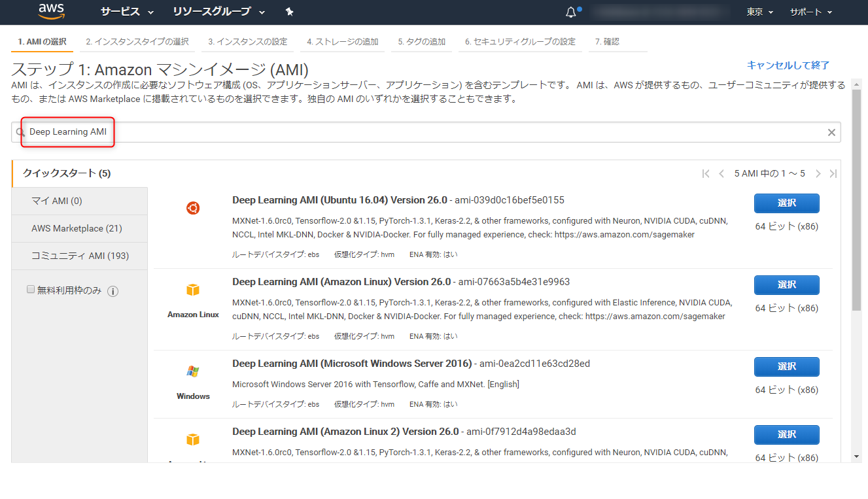Image resolution: width=868 pixels, height=499 pixels.
Task: Select the クイックスタート (5) category
Action: 80,173
